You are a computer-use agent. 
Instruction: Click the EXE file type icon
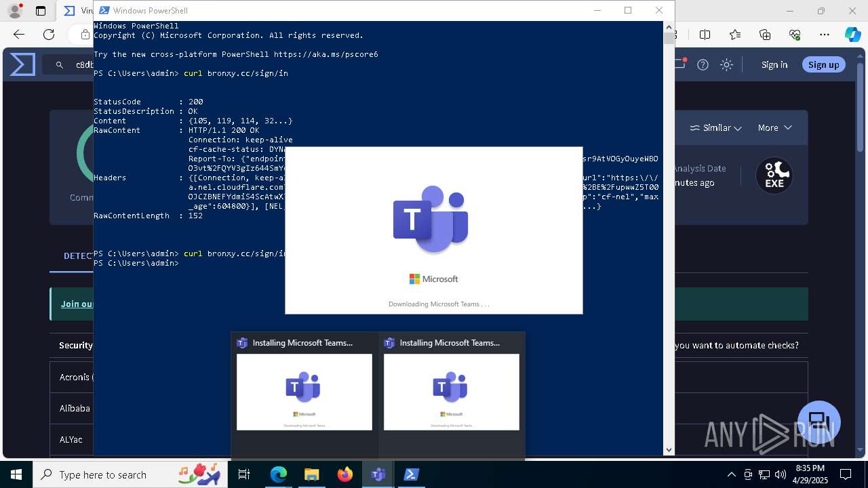point(774,176)
